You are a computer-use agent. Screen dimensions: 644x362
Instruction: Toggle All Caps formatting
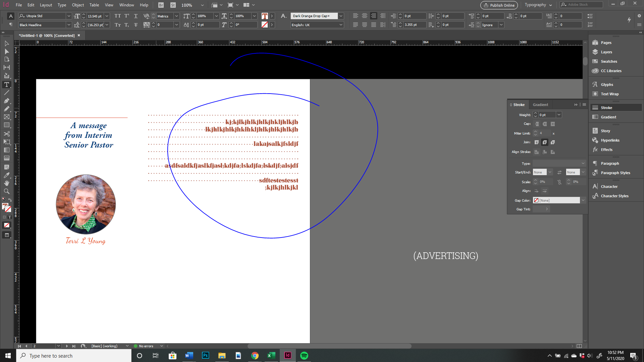117,16
